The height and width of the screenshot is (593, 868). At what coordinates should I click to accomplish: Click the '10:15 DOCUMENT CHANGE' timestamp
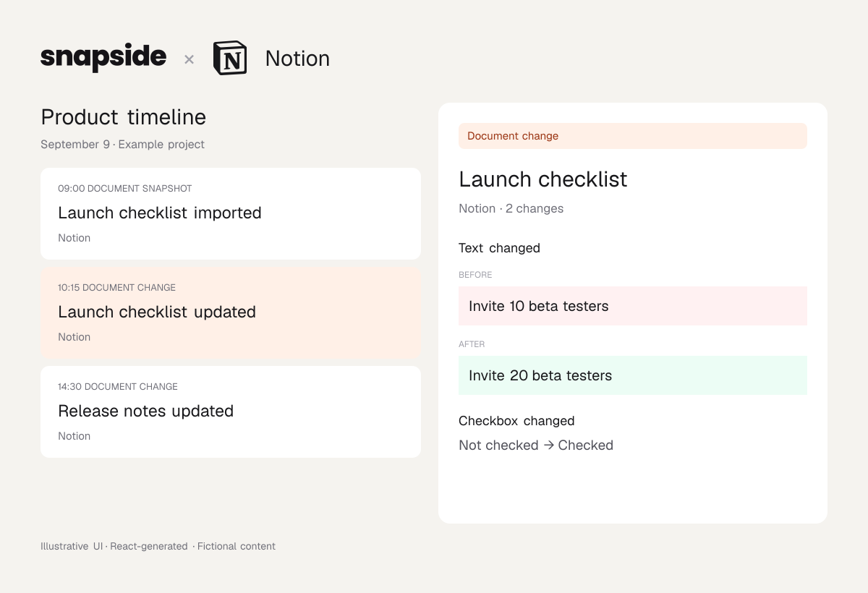click(x=117, y=288)
